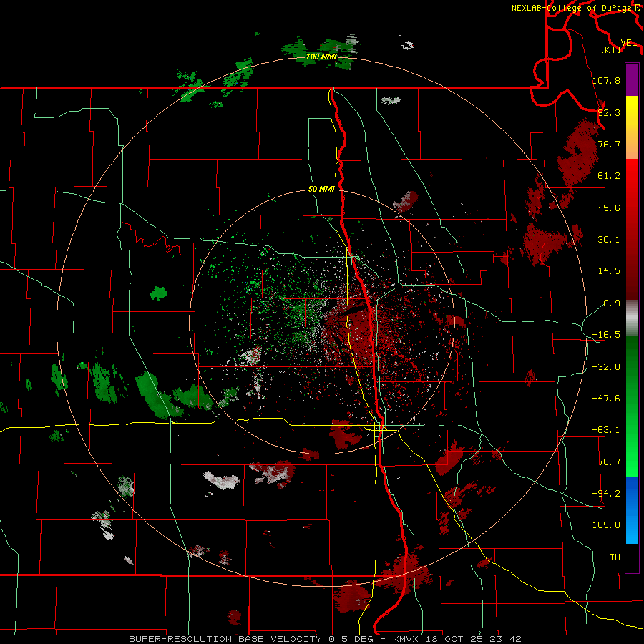Image resolution: width=644 pixels, height=644 pixels.
Task: Select the 61.2 scale label
Action: 609,176
